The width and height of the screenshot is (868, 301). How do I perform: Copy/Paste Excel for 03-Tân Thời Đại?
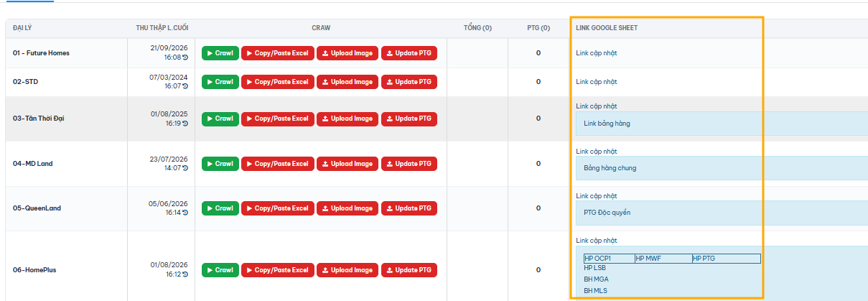tap(278, 119)
